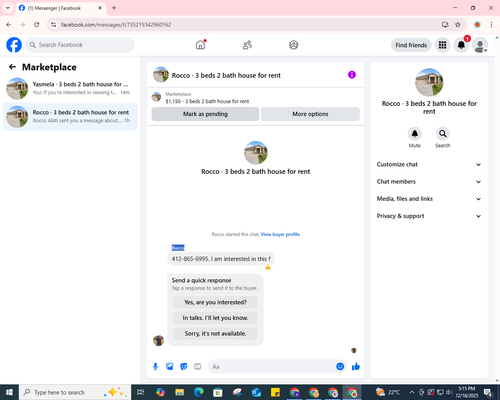This screenshot has width=500, height=400.
Task: View site information icon in the address bar
Action: pyautogui.click(x=53, y=25)
